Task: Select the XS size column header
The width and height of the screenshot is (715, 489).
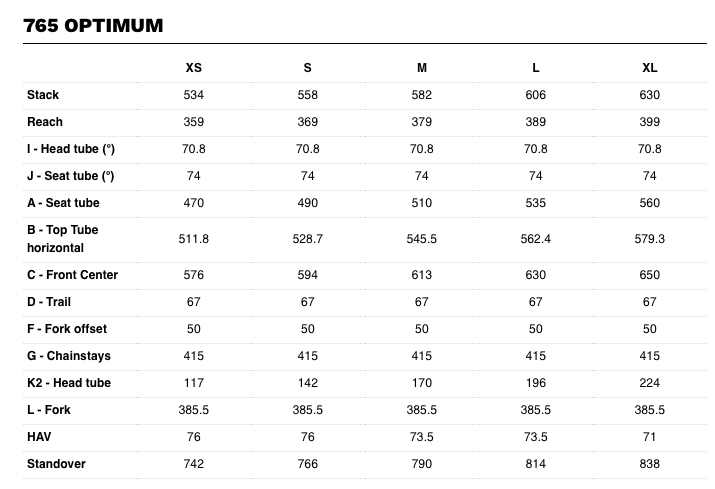Action: tap(193, 68)
